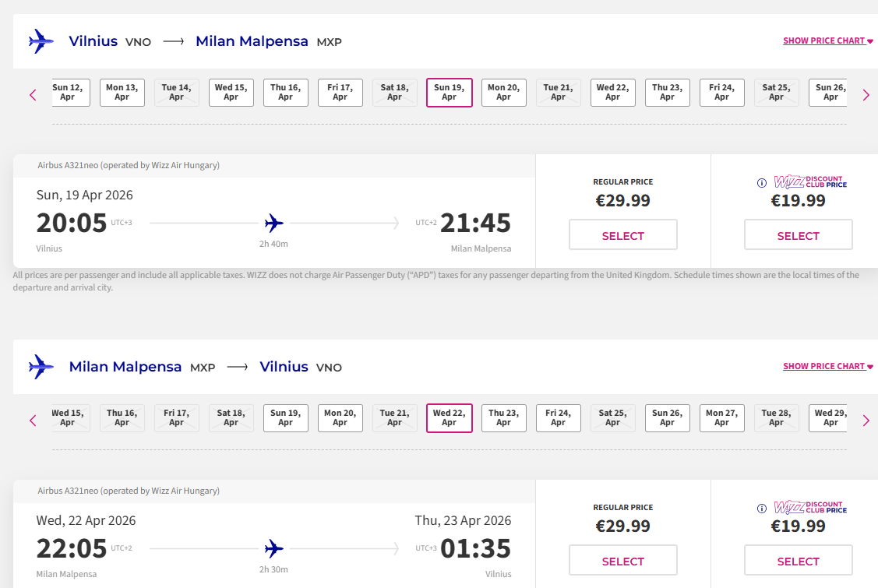Expand the outbound Show Price Chart

click(828, 41)
